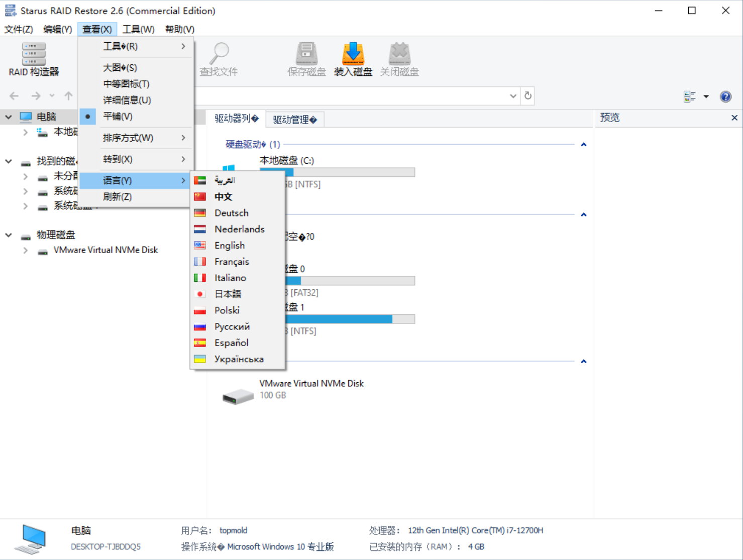The width and height of the screenshot is (743, 560).
Task: Switch language to English
Action: [x=238, y=245]
